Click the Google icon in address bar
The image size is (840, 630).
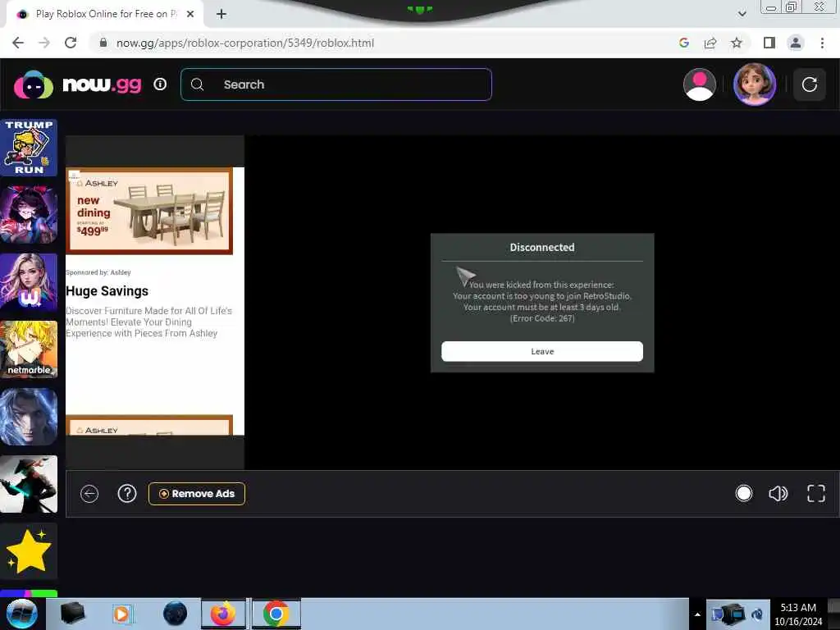point(683,43)
